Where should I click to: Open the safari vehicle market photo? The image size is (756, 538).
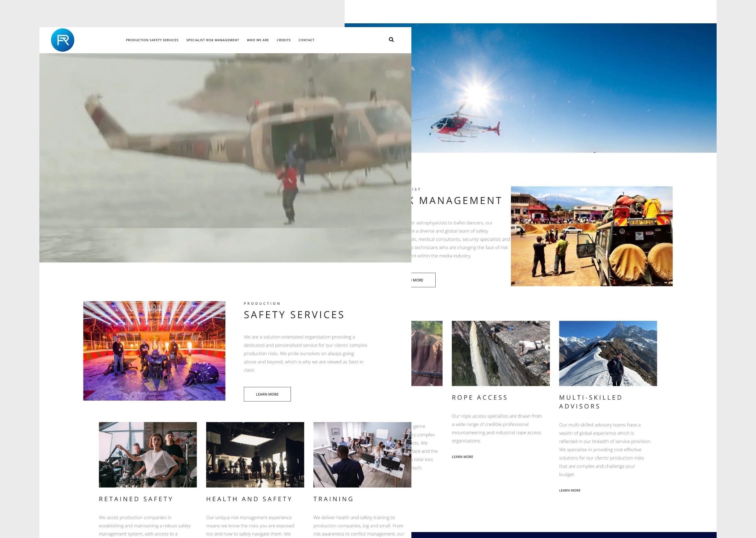tap(592, 236)
